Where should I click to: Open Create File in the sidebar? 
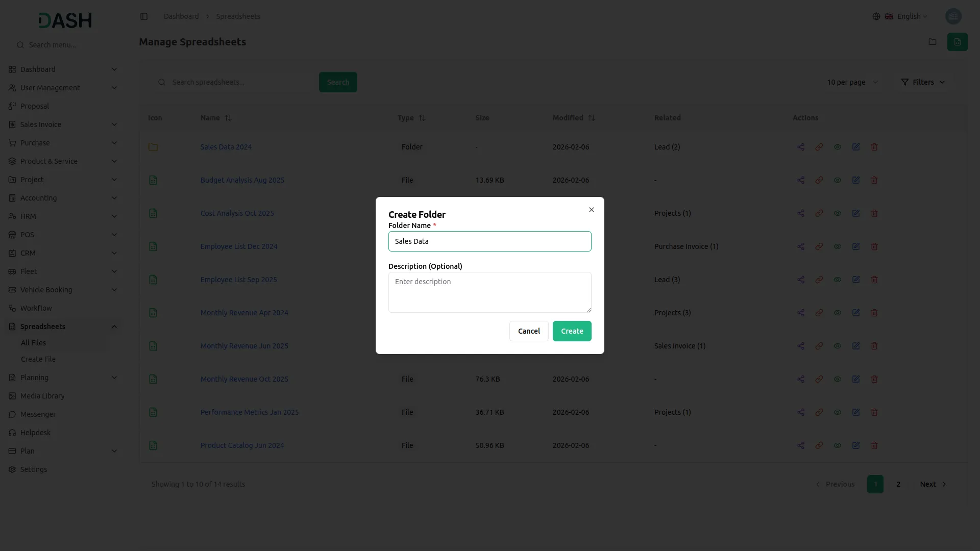point(38,359)
